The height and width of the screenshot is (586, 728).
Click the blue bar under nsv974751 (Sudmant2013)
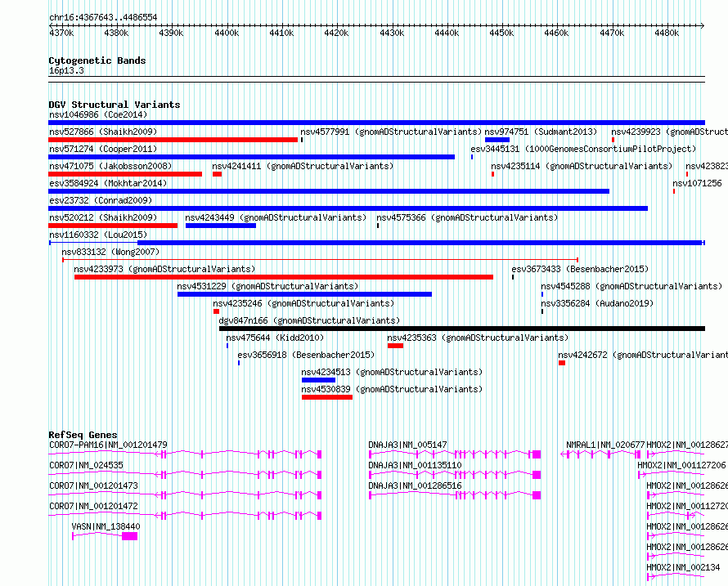pyautogui.click(x=497, y=140)
